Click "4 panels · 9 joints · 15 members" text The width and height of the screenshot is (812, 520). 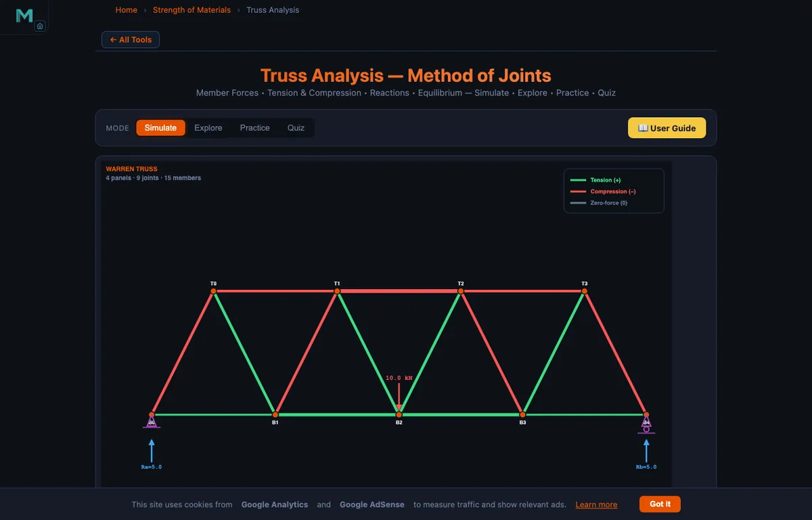(x=154, y=178)
